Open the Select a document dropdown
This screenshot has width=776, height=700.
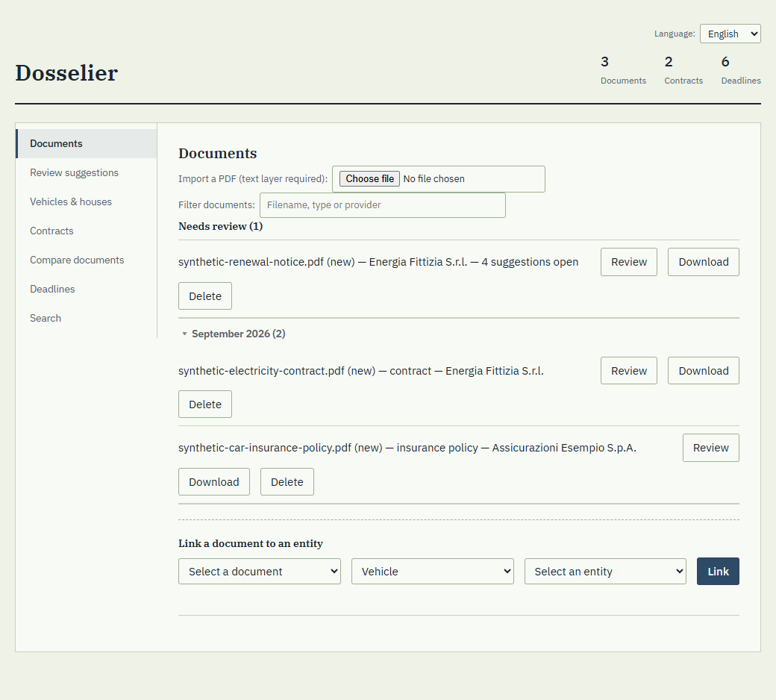coord(260,572)
